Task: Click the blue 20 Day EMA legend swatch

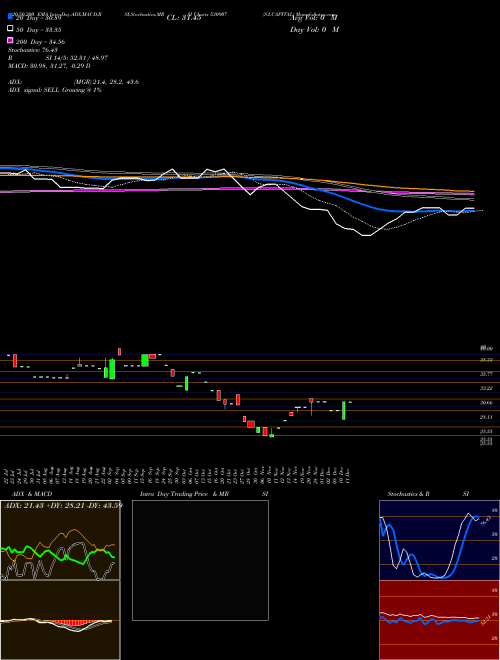Action: coord(10,17)
